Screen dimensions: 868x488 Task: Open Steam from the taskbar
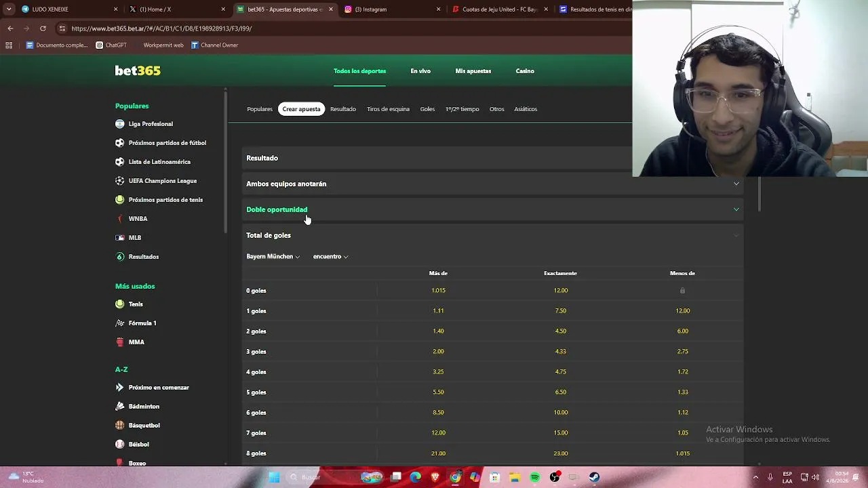594,477
